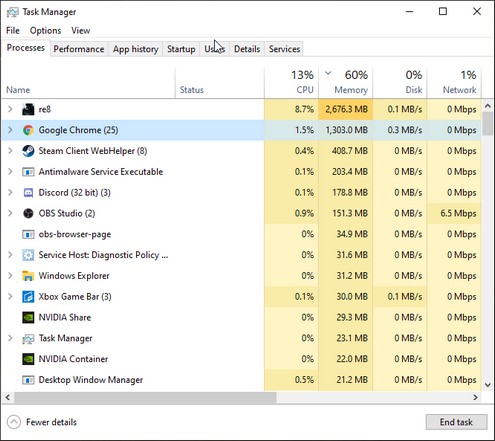
Task: Click the Google Chrome icon
Action: [x=28, y=130]
